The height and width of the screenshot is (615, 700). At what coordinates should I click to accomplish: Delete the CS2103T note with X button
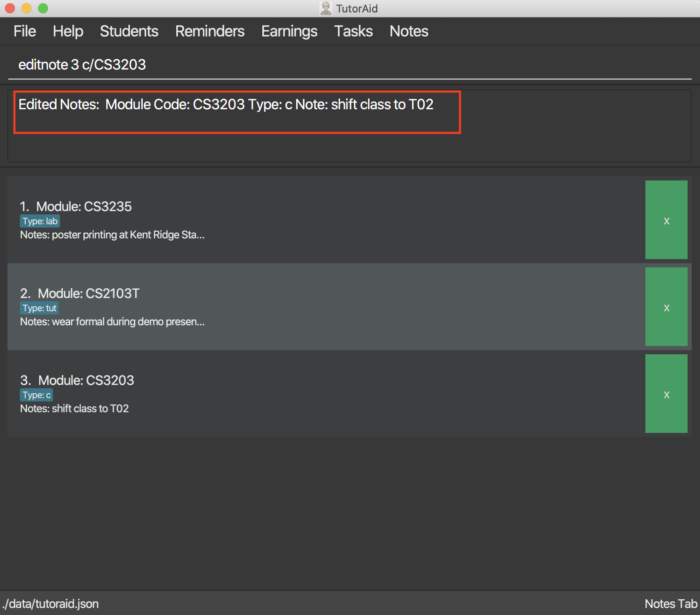coord(666,307)
